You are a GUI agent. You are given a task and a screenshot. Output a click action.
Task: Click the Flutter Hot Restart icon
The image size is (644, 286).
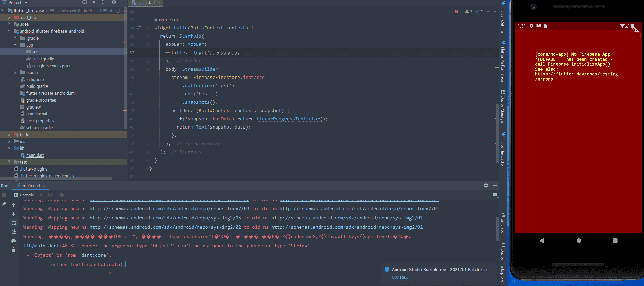pyautogui.click(x=50, y=195)
